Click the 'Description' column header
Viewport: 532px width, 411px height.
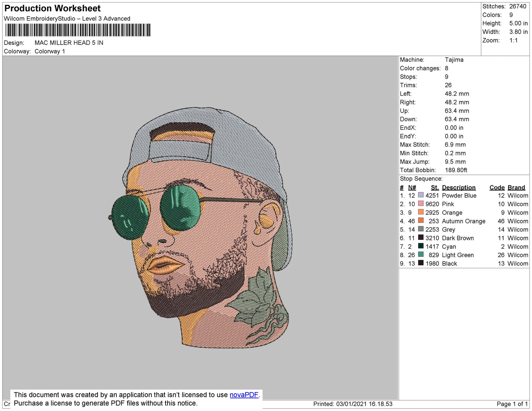(459, 187)
